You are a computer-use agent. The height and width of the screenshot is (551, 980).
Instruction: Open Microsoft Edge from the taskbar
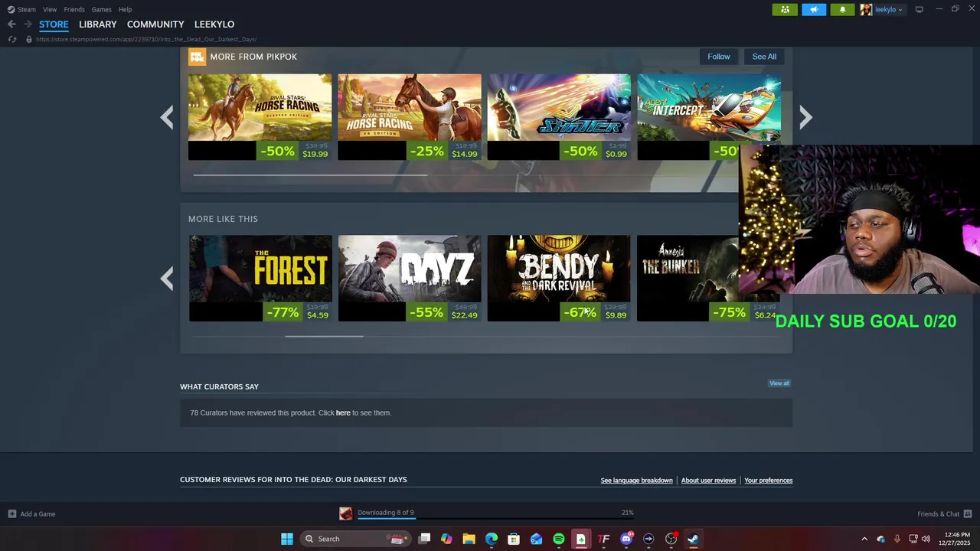pos(492,539)
